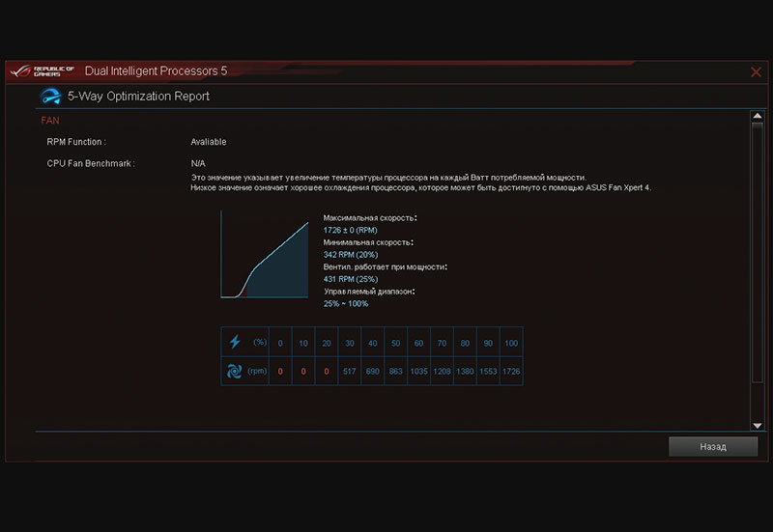
Task: Click the 5-Way Optimization Report title
Action: (138, 96)
